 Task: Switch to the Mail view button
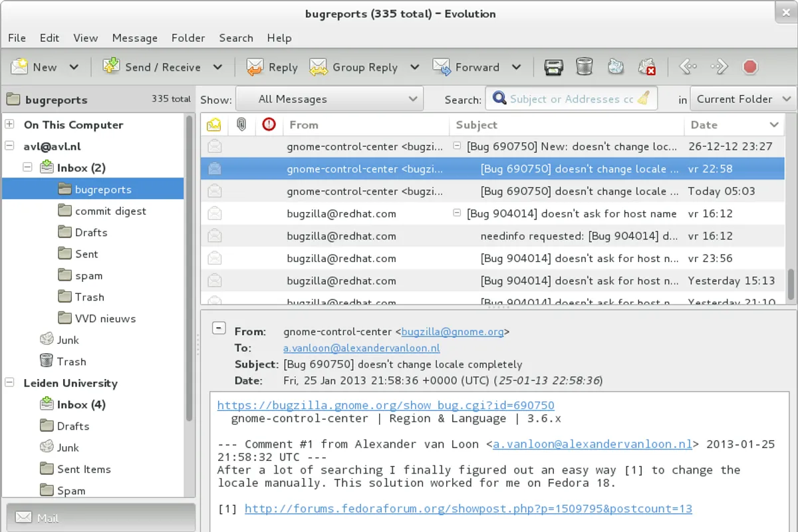100,517
